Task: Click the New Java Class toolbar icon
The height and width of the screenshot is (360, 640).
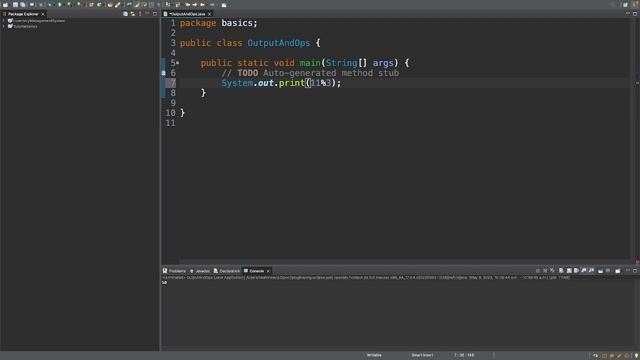Action: (99, 4)
